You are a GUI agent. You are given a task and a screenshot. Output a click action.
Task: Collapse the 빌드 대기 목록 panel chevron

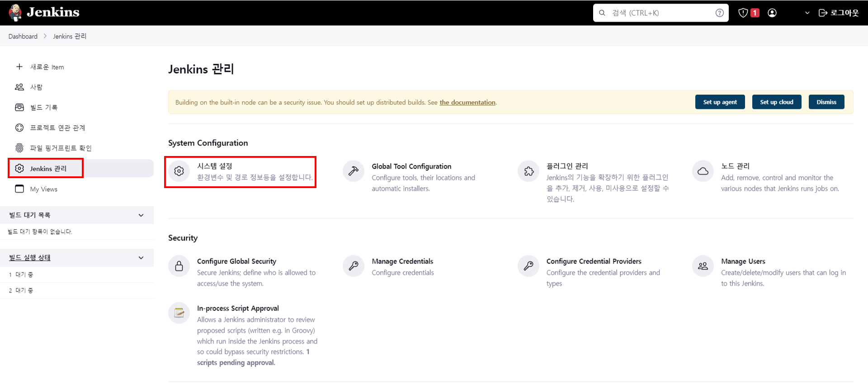[x=141, y=215]
